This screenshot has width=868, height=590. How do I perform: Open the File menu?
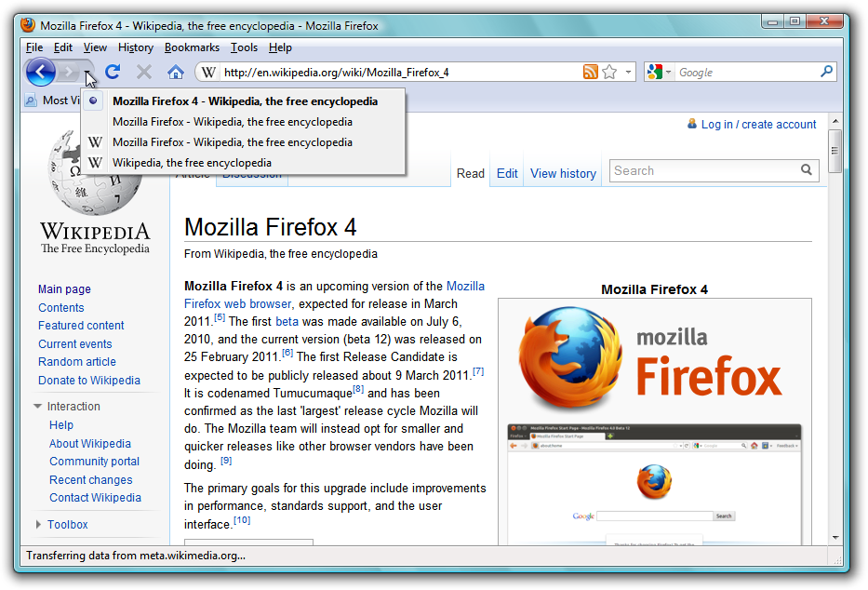[x=34, y=47]
